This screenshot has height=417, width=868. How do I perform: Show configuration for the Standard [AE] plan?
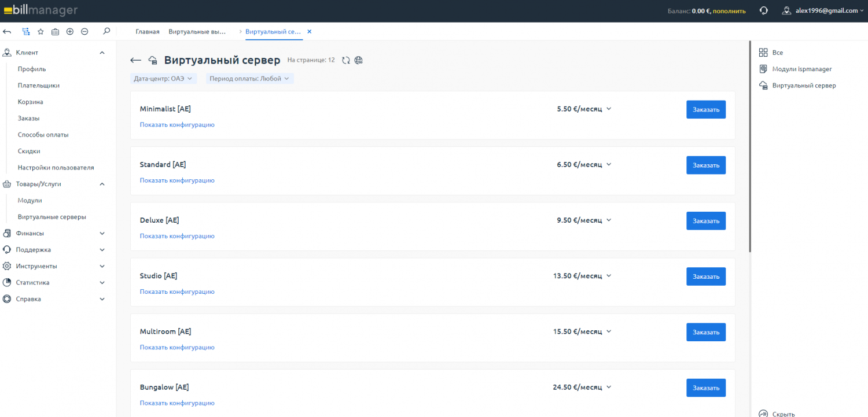click(177, 180)
